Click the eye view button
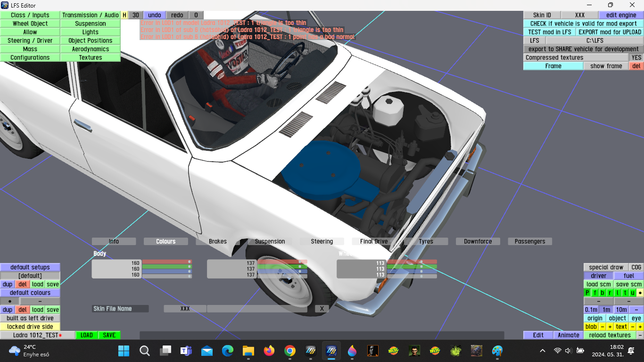The width and height of the screenshot is (644, 362). [636, 318]
